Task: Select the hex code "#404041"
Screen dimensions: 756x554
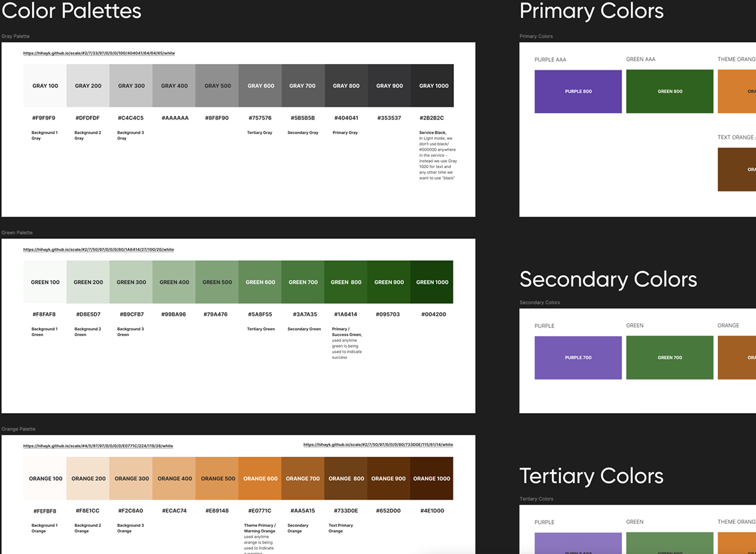Action: (346, 118)
